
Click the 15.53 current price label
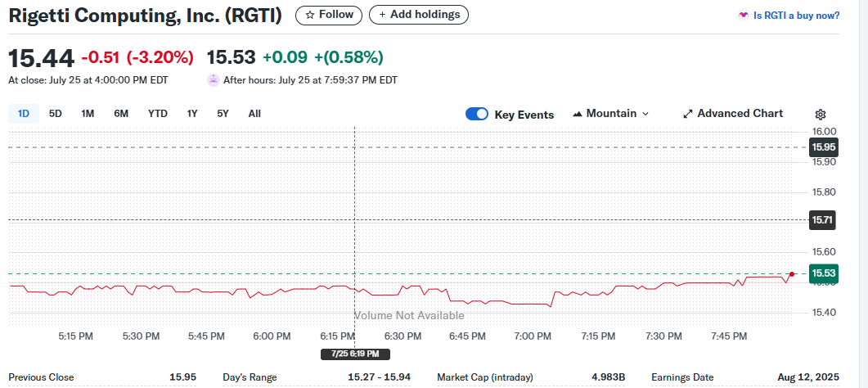(x=822, y=273)
